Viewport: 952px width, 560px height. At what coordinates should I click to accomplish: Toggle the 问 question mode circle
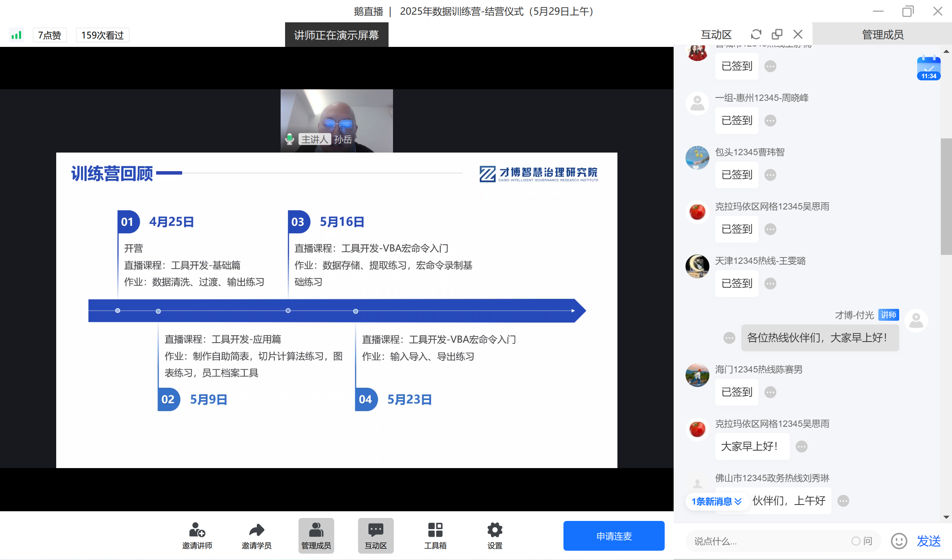click(x=856, y=541)
